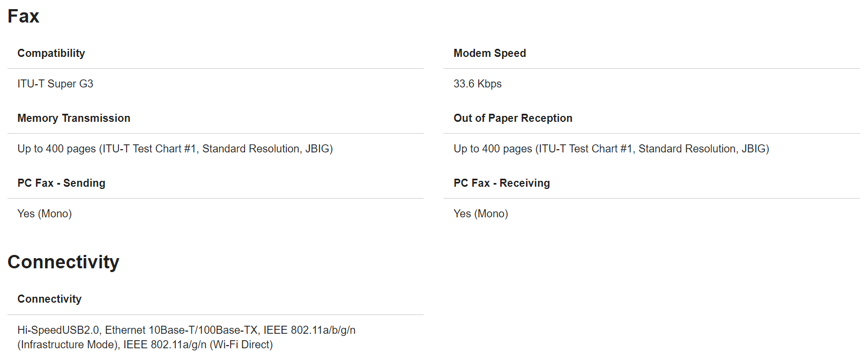This screenshot has width=868, height=359.
Task: Click the (Infrastructure Mode) text
Action: point(68,345)
